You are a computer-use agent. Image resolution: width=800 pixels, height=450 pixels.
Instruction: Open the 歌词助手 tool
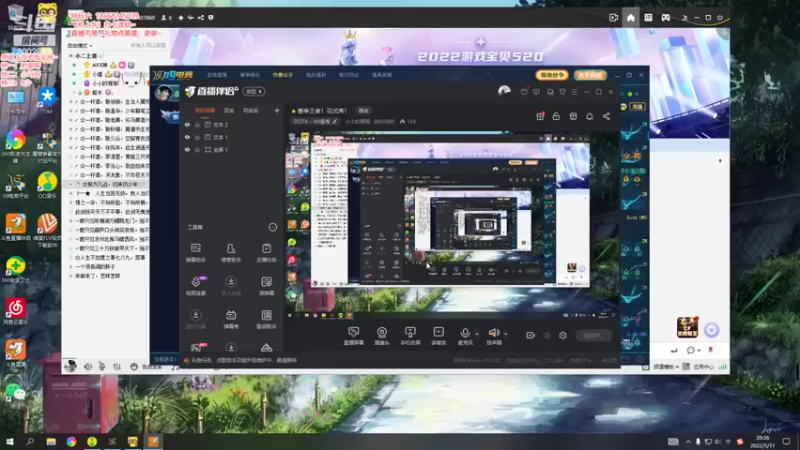[266, 319]
